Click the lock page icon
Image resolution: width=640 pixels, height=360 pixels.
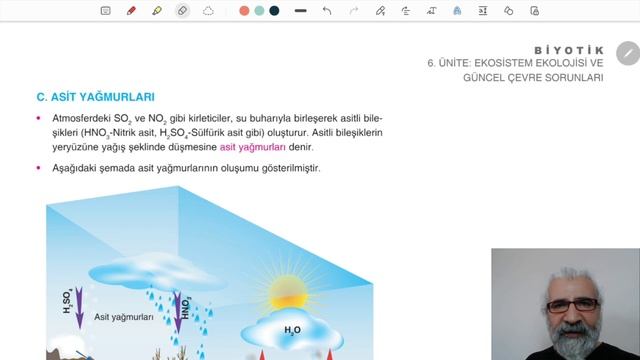point(534,11)
